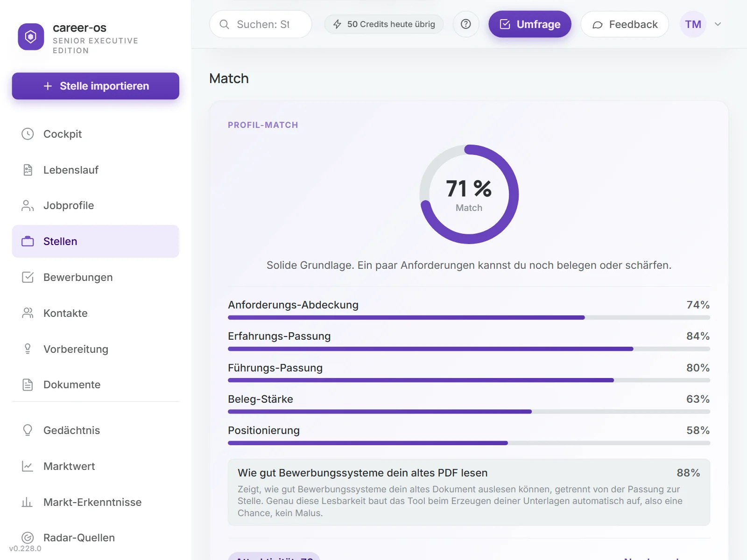The width and height of the screenshot is (747, 560).
Task: Click the Anforderungs-Abdeckung progress bar
Action: point(469,317)
